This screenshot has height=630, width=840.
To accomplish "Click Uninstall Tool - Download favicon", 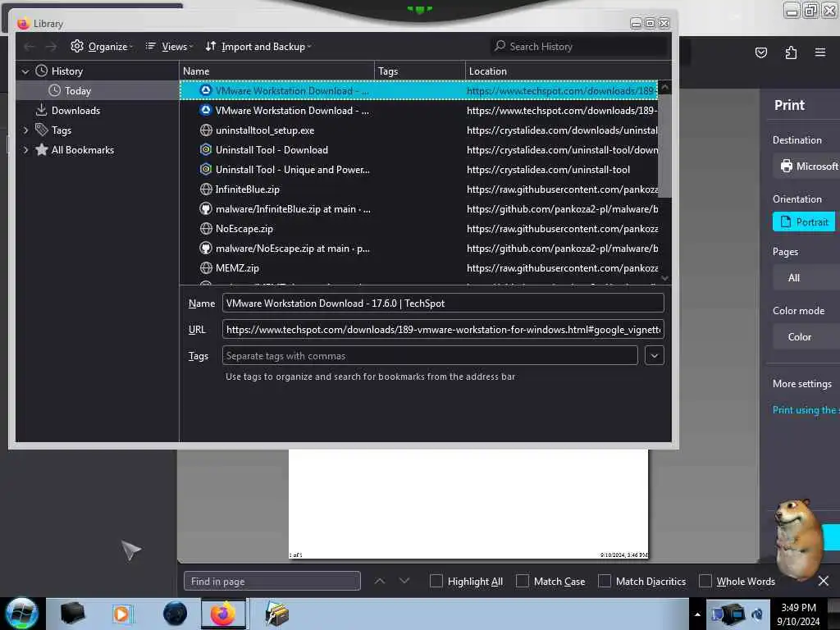I will [x=206, y=150].
